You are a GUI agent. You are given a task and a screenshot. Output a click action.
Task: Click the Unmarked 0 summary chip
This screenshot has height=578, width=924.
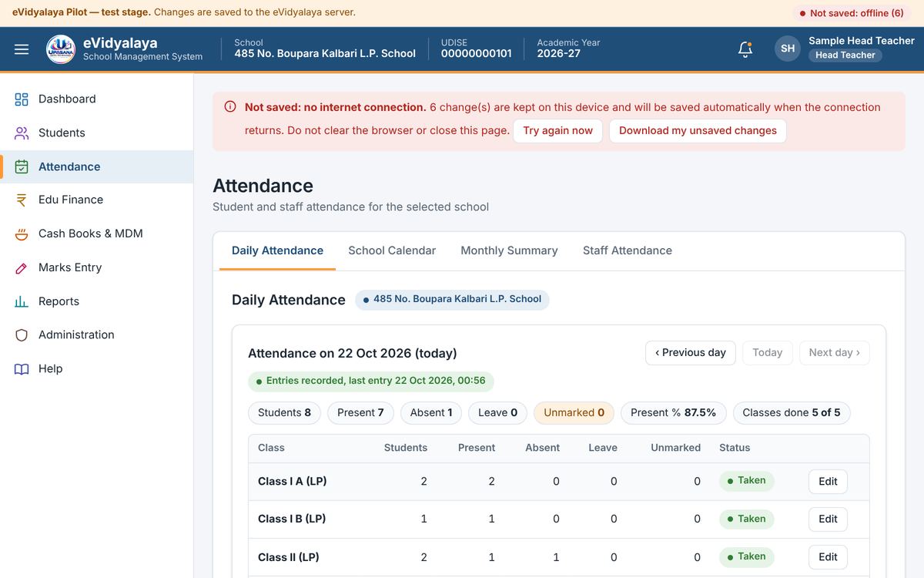(x=574, y=413)
